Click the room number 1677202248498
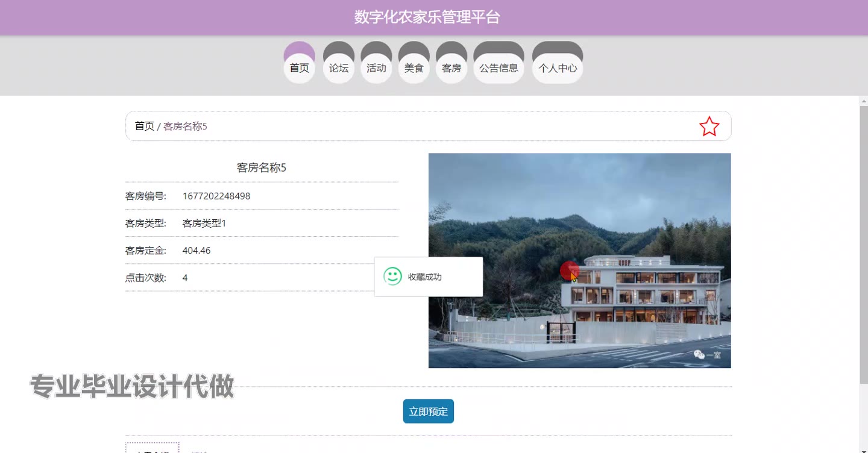The width and height of the screenshot is (868, 453). (216, 196)
